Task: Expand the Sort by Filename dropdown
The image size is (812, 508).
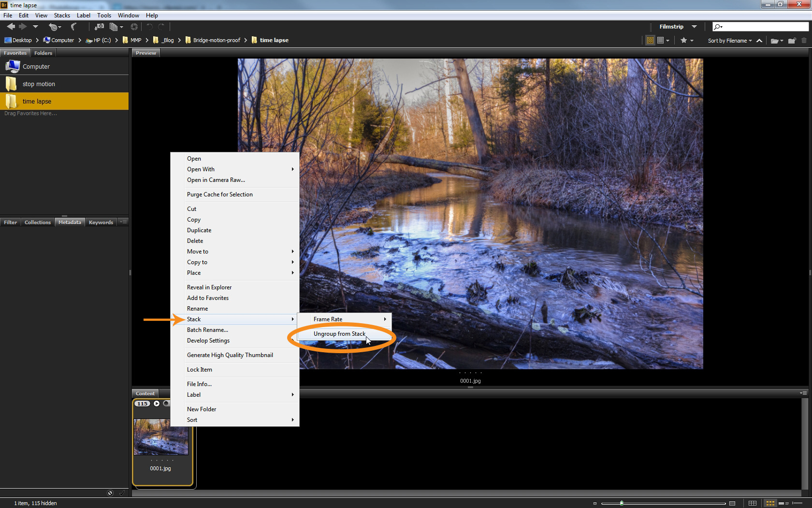Action: (x=730, y=41)
